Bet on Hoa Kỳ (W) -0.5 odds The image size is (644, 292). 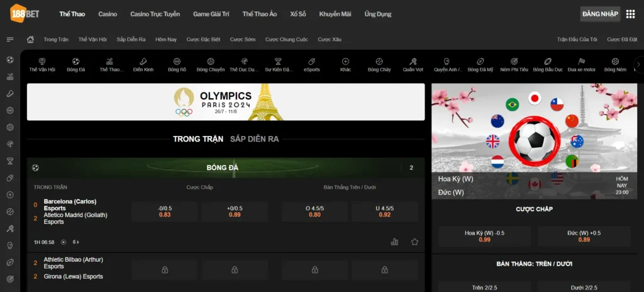(x=484, y=236)
